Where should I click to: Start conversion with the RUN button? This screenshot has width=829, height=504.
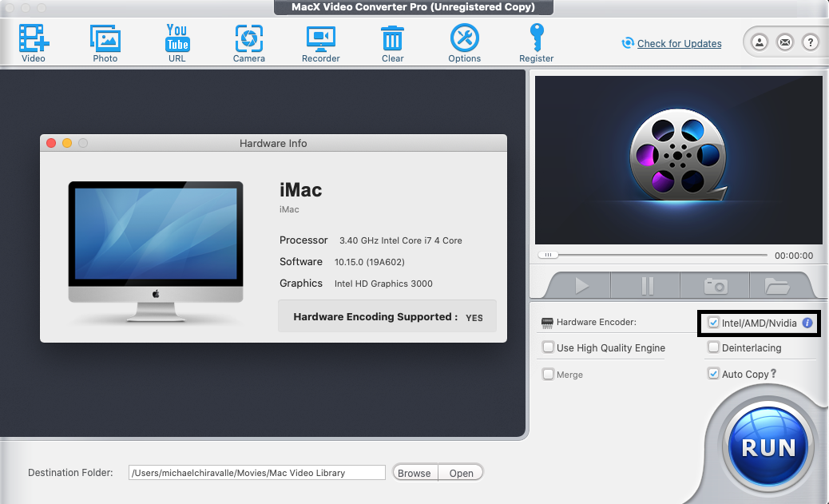pyautogui.click(x=768, y=446)
